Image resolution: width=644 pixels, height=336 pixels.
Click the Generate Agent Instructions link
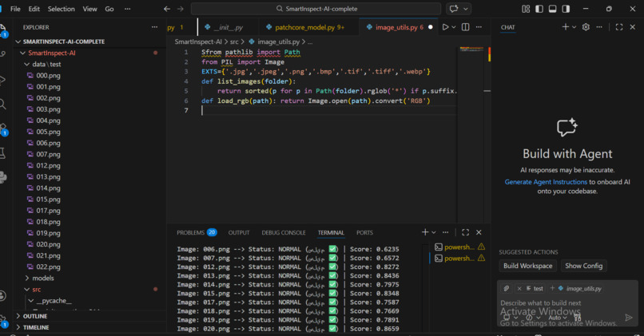pos(546,182)
